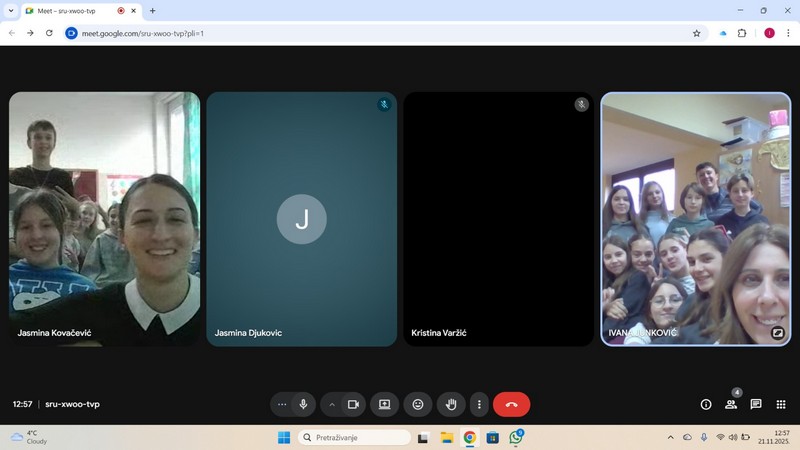The height and width of the screenshot is (450, 800).
Task: Bookmark this page with star icon
Action: point(697,33)
